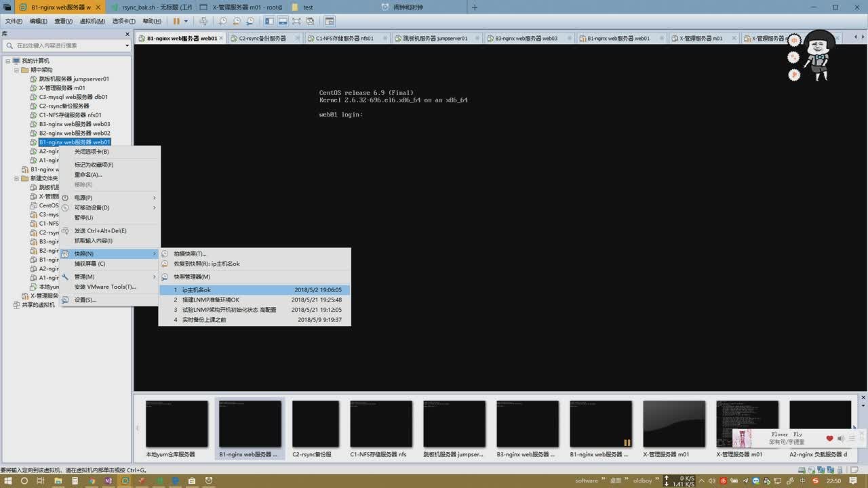
Task: Open the 查看(V) menu
Action: (64, 21)
